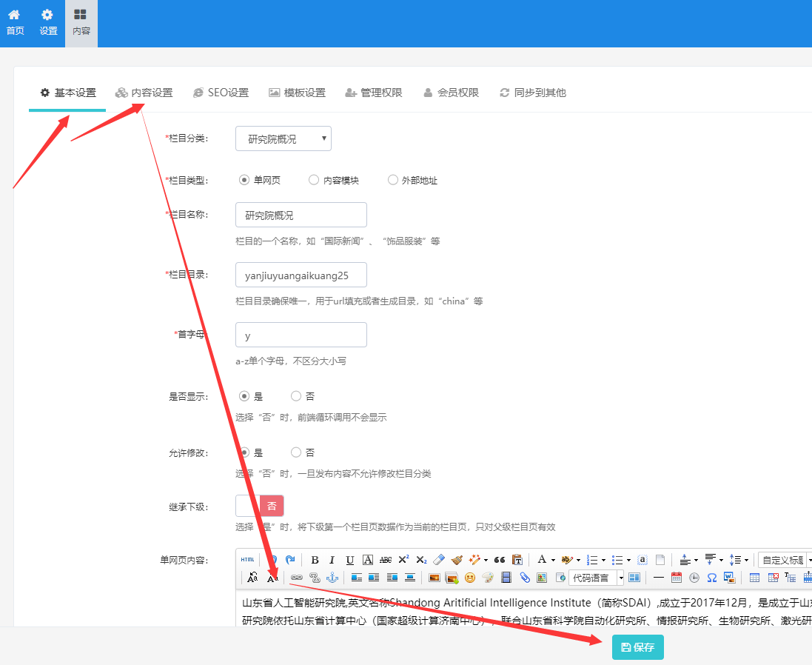The image size is (812, 665).
Task: Insert a hyperlink with the chain icon
Action: [x=297, y=578]
